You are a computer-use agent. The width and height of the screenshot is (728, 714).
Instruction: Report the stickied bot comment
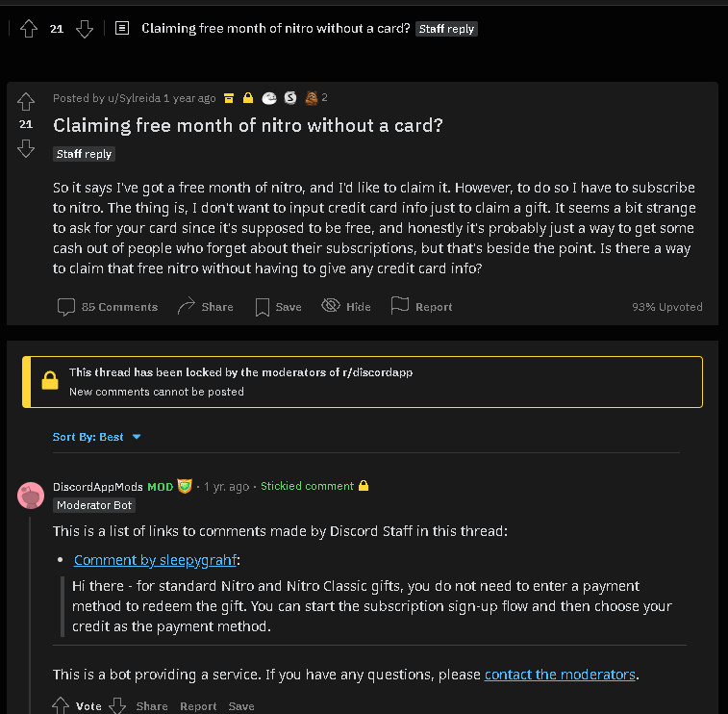pyautogui.click(x=198, y=706)
